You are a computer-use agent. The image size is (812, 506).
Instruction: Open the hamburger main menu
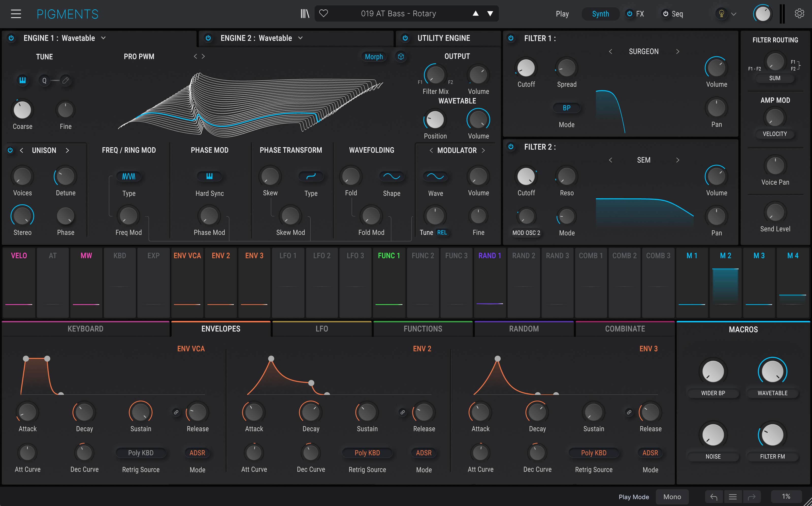pyautogui.click(x=16, y=14)
